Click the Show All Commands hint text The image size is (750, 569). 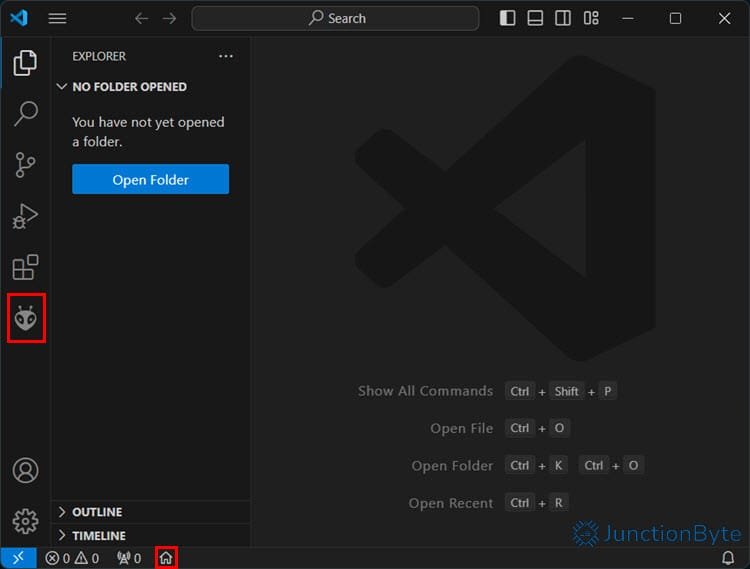[x=425, y=391]
